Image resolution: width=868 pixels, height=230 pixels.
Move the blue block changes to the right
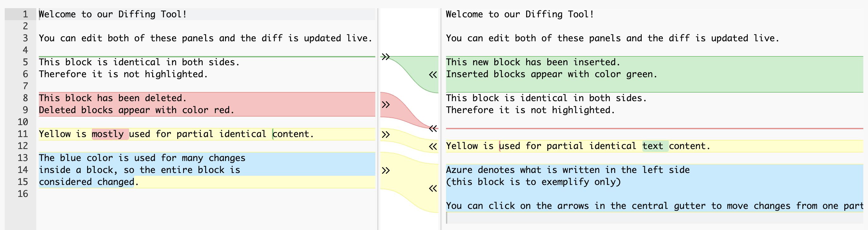pos(386,170)
